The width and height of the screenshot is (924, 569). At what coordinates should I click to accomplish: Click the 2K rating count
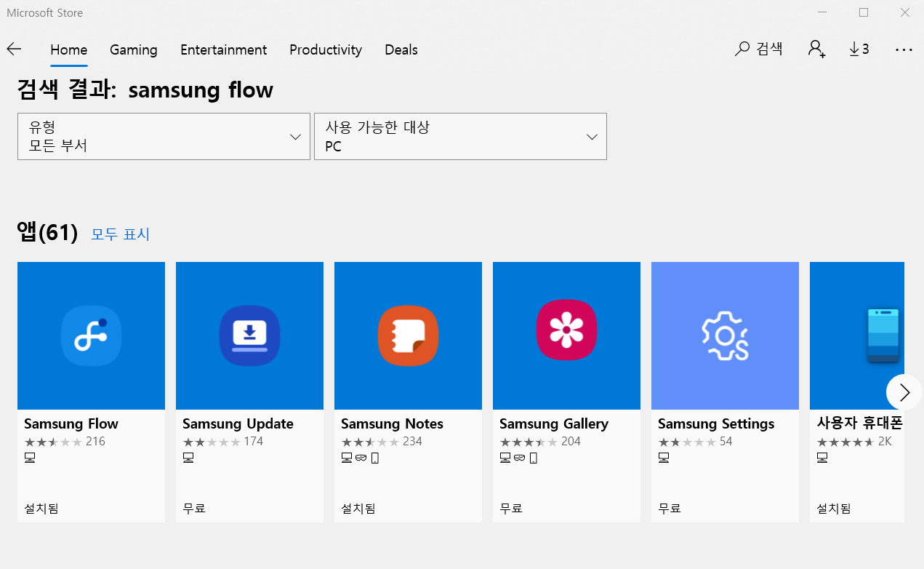pos(885,442)
